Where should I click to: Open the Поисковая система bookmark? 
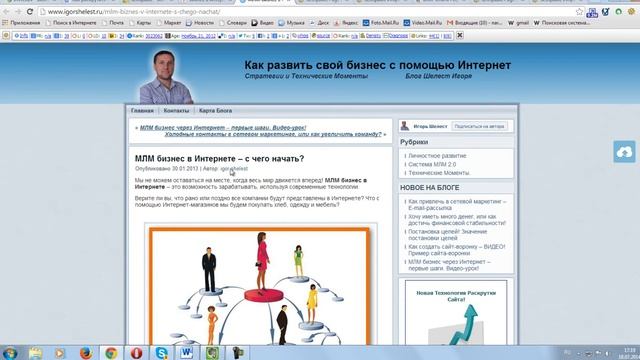coord(562,23)
